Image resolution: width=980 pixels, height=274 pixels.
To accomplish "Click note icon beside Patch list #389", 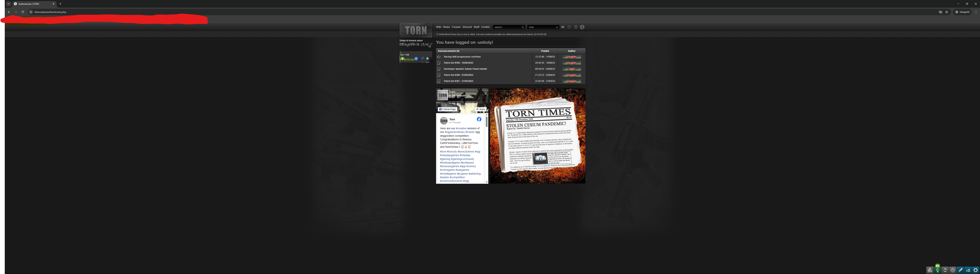I will [x=439, y=63].
